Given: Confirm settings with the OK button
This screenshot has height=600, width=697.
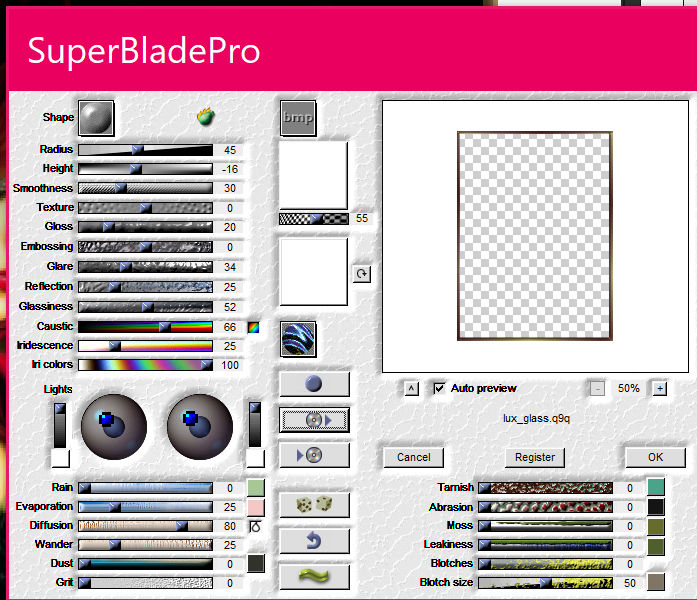Looking at the screenshot, I should click(x=655, y=457).
